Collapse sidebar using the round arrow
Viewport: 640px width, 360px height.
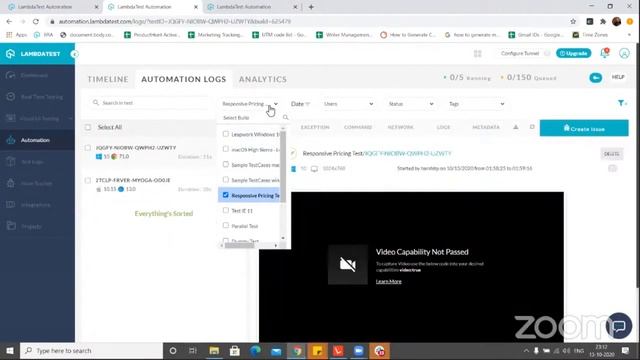(x=74, y=54)
